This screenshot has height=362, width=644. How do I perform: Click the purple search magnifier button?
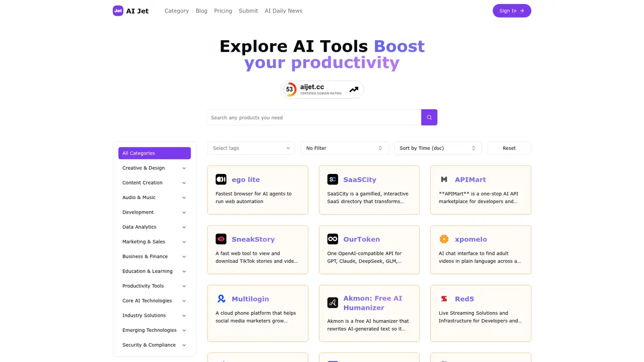tap(429, 117)
